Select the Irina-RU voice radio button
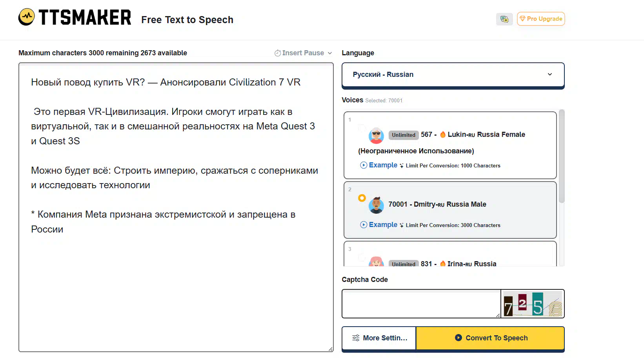Viewport: 644px width, 358px height. click(x=362, y=258)
